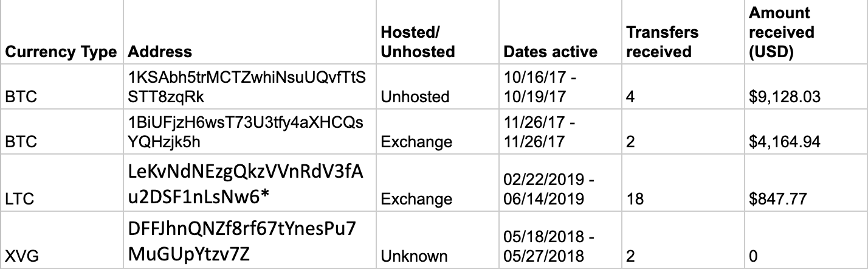The height and width of the screenshot is (269, 868).
Task: Click the LTC currency type cell
Action: (x=18, y=199)
